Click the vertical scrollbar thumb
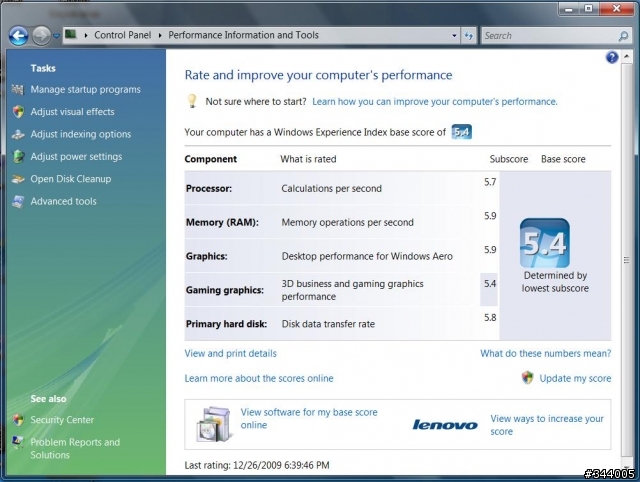The image size is (640, 482). [626, 260]
